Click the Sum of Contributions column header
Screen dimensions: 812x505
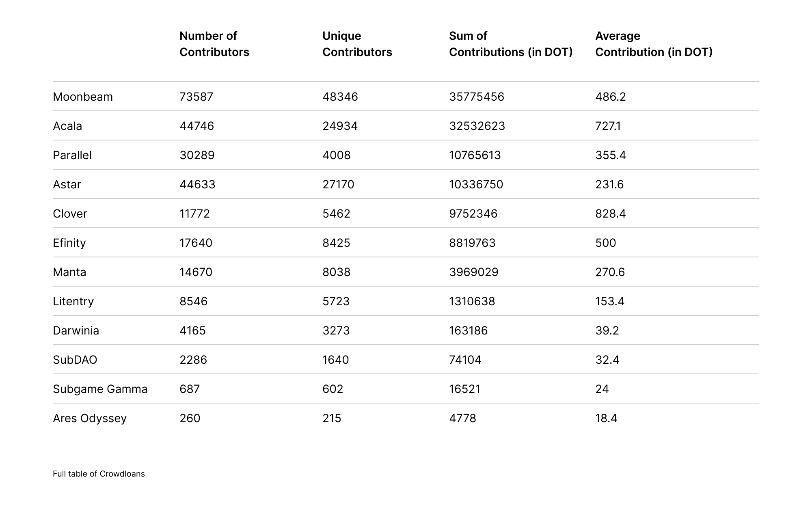[510, 44]
